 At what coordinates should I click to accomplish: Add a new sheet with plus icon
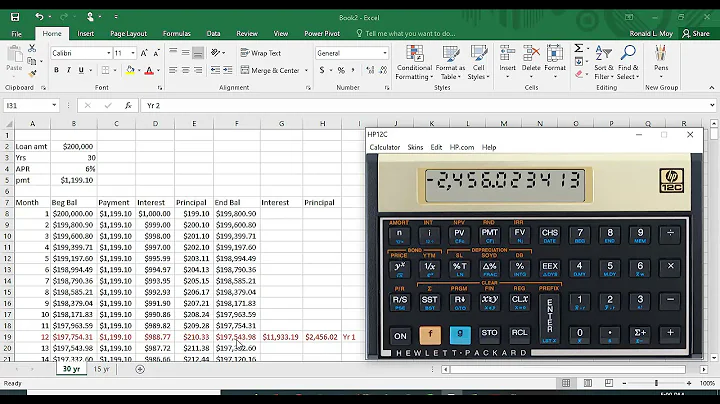(140, 369)
